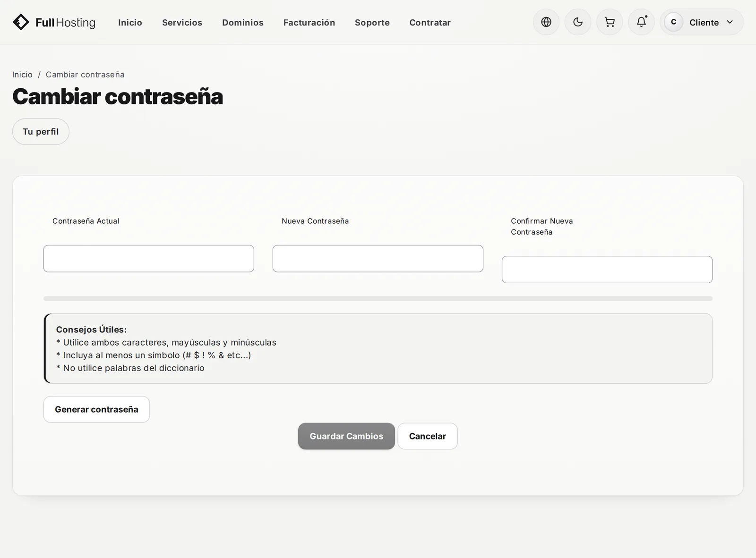Click the tip about mayúsculas y minúsculas
Viewport: 756px width, 558px height.
166,342
